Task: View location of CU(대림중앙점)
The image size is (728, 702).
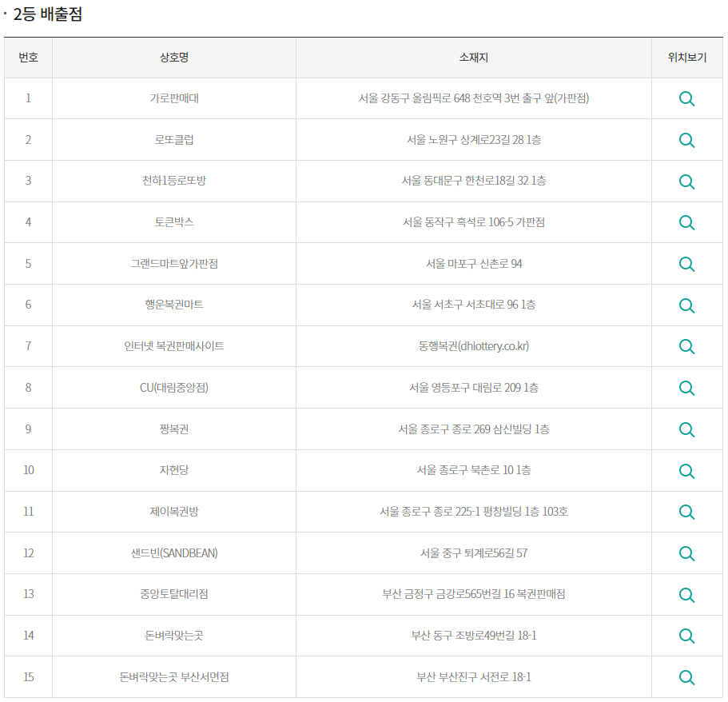Action: tap(686, 388)
